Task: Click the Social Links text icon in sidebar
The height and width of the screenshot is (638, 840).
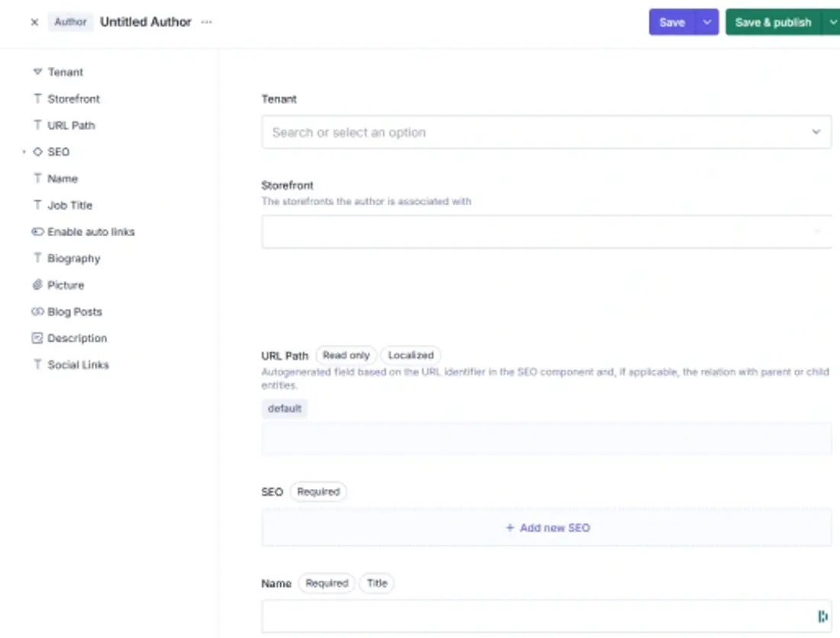Action: (x=37, y=364)
